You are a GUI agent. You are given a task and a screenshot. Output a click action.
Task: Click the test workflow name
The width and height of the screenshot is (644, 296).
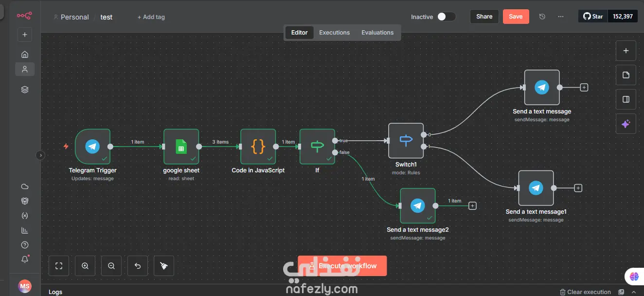[x=107, y=17]
